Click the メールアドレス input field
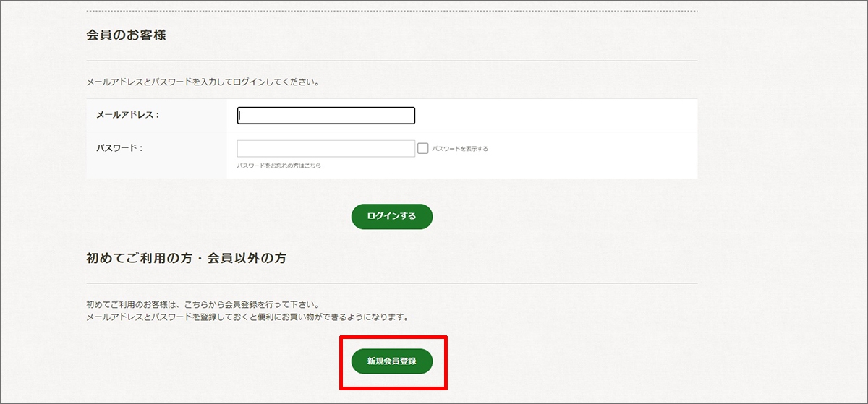This screenshot has height=404, width=868. point(325,116)
